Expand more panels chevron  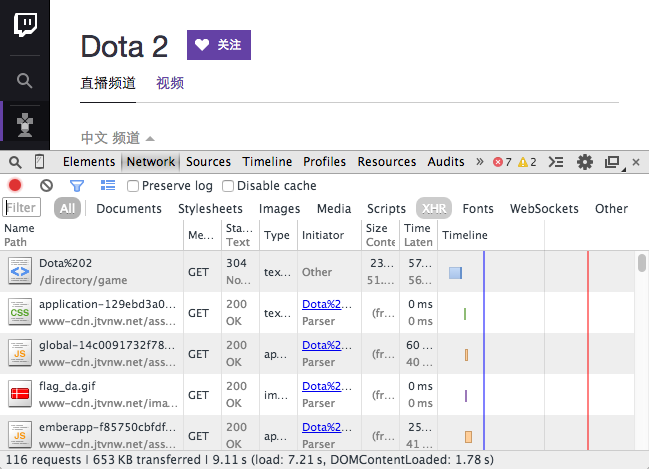(480, 161)
